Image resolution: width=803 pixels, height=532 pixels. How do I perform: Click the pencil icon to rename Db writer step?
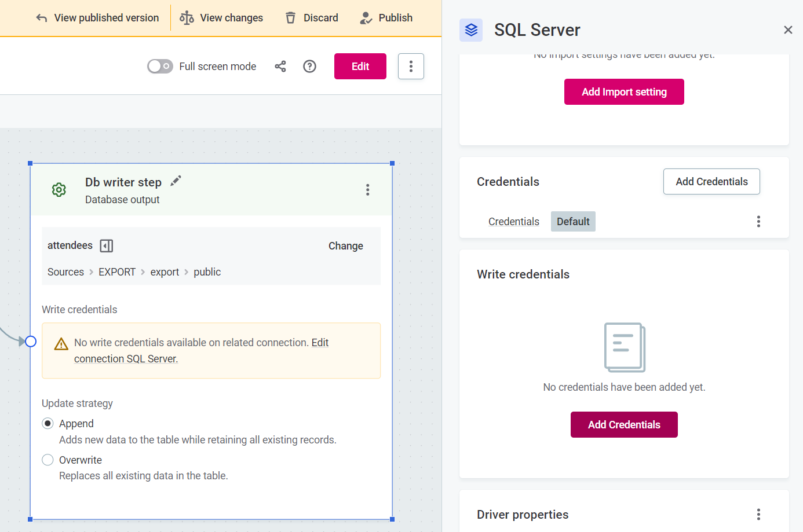coord(175,181)
